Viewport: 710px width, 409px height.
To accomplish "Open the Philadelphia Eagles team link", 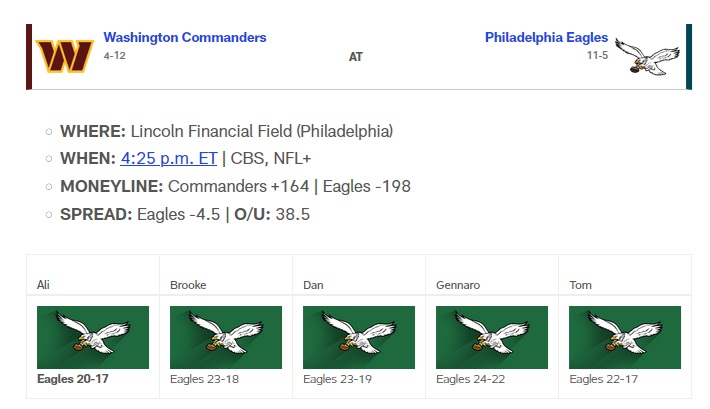I will 546,37.
